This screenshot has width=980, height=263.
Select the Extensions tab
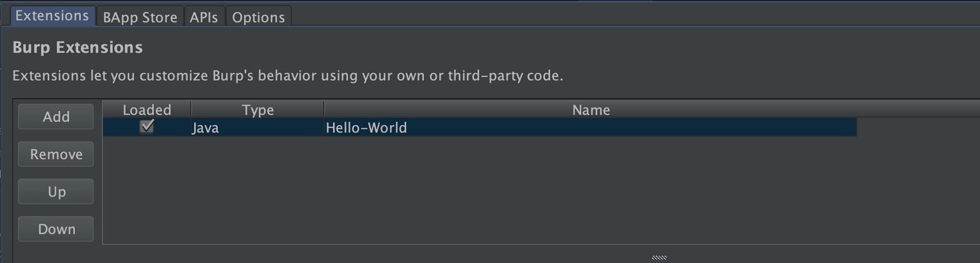pyautogui.click(x=52, y=16)
